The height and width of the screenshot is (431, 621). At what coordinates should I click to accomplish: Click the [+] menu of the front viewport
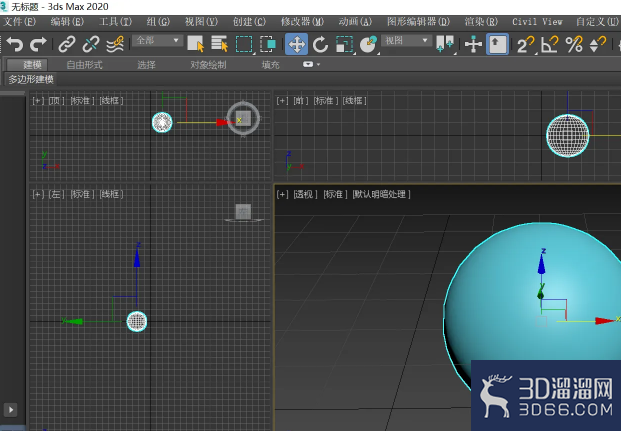[x=282, y=101]
